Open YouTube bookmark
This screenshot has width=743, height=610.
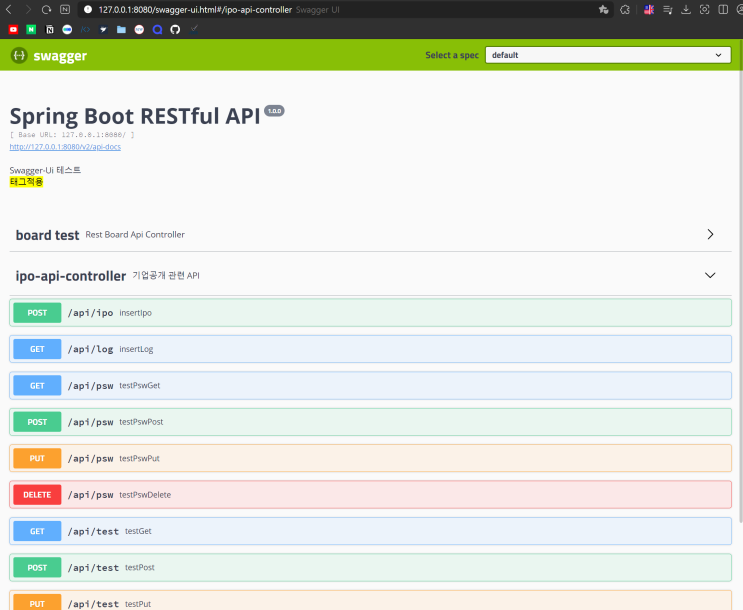[13, 29]
